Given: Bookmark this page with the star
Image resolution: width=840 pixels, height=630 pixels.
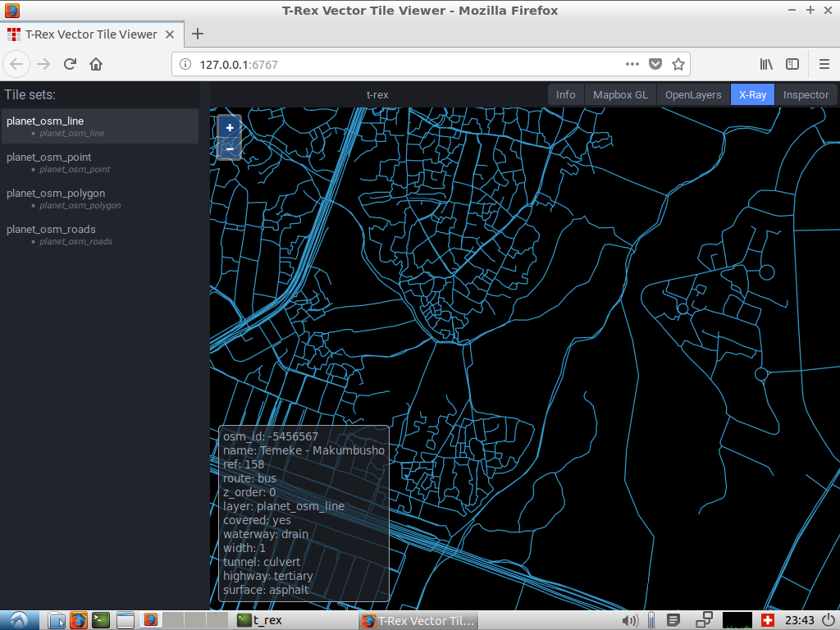Looking at the screenshot, I should [x=678, y=64].
